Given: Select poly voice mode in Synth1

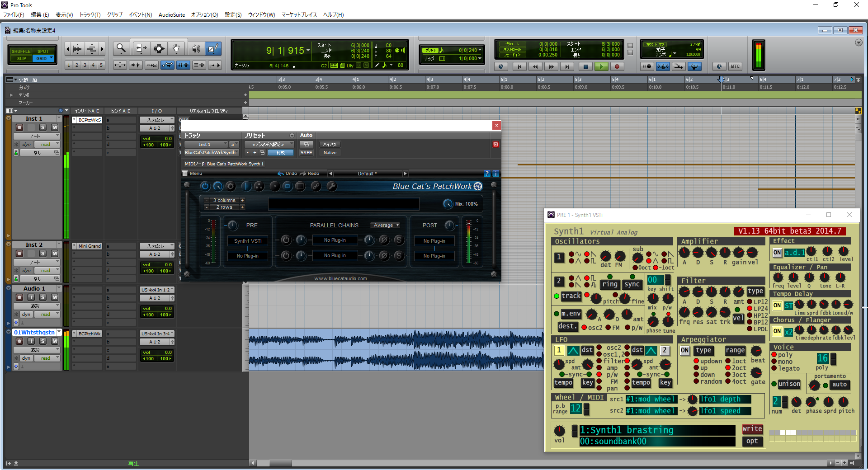Looking at the screenshot, I should pos(774,355).
